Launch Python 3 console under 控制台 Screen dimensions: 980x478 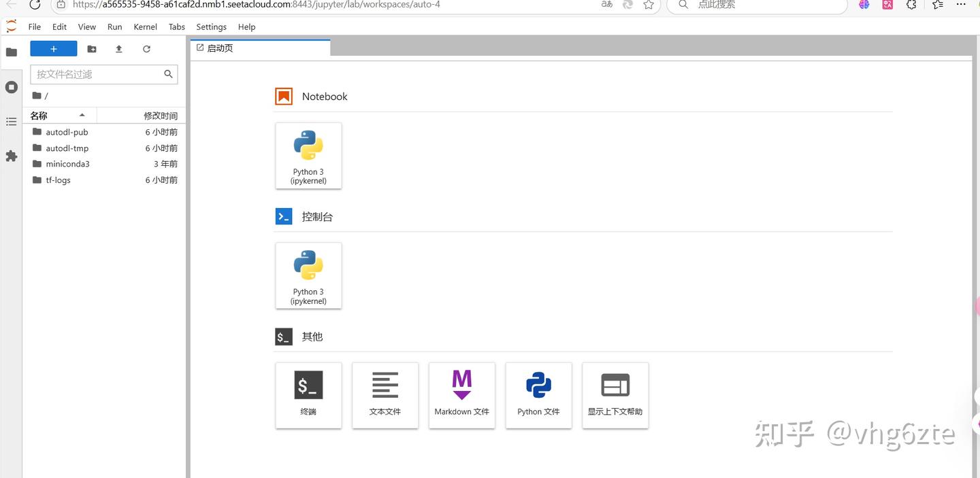pyautogui.click(x=308, y=275)
